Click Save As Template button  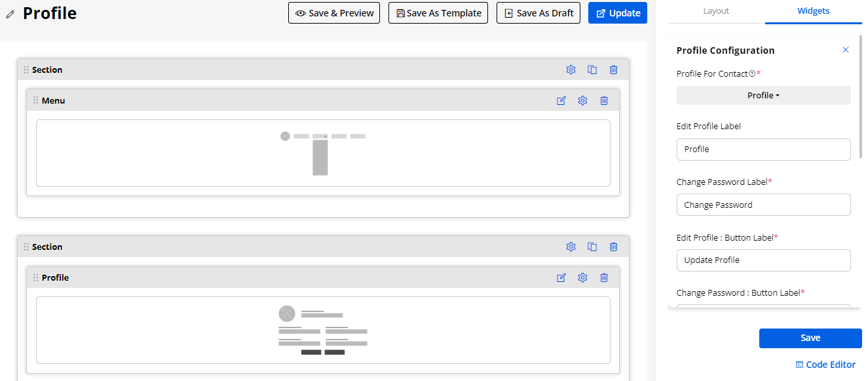438,13
